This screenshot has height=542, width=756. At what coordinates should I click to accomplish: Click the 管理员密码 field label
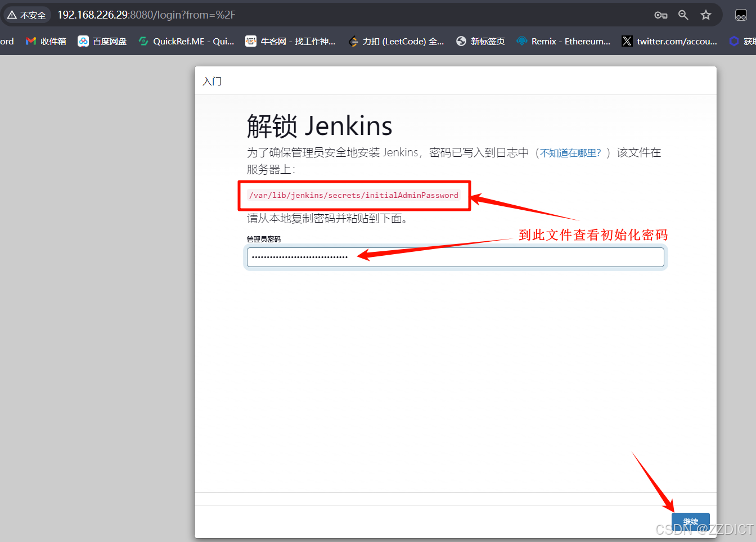point(264,239)
